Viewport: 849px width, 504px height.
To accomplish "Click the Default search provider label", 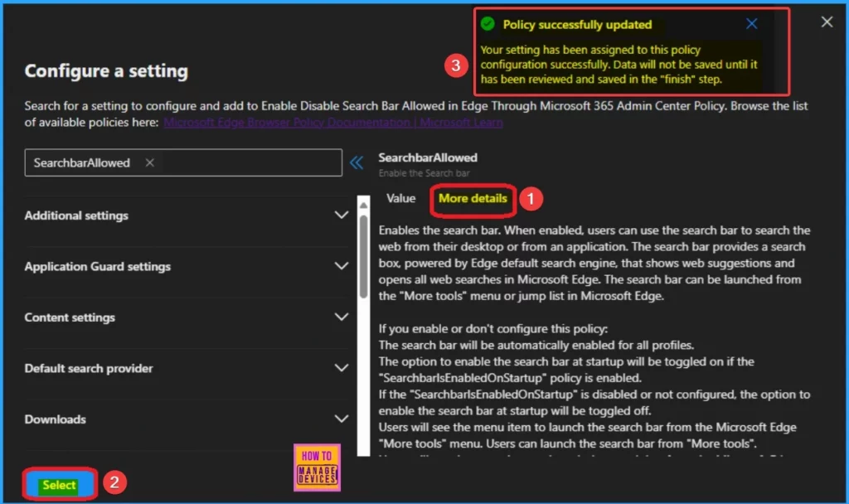I will tap(88, 368).
